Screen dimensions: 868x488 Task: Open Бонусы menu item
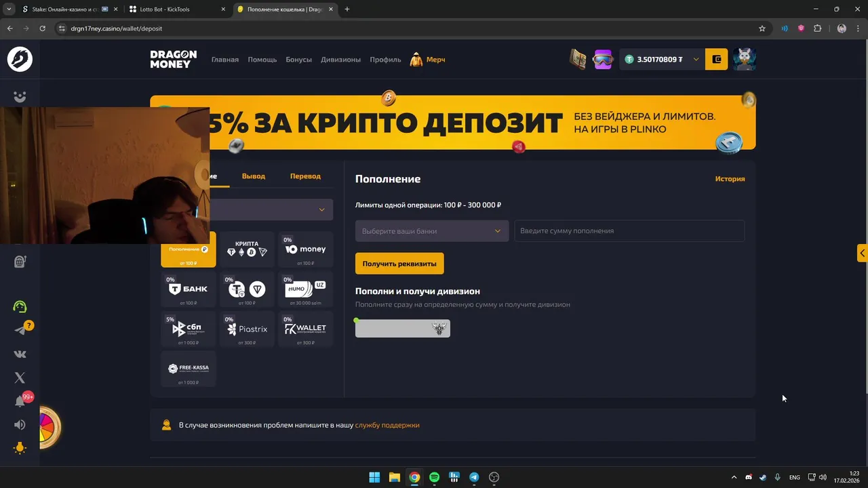[x=299, y=60]
